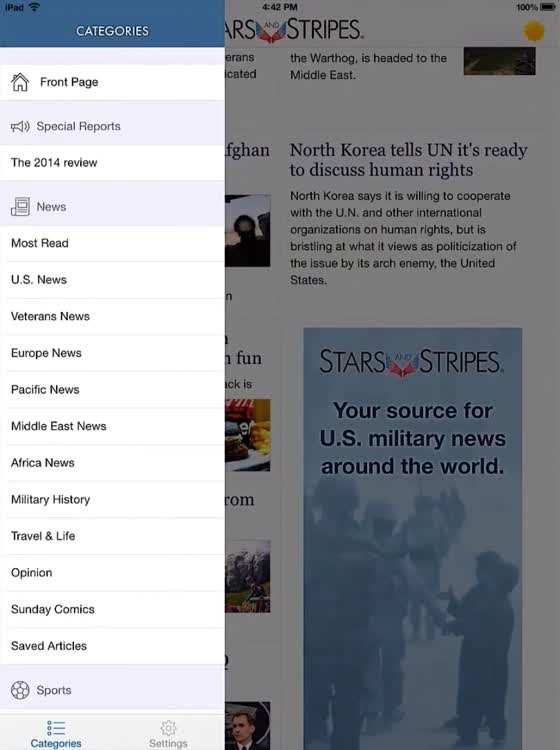Viewport: 560px width, 750px height.
Task: Open the Most Read section
Action: [112, 243]
